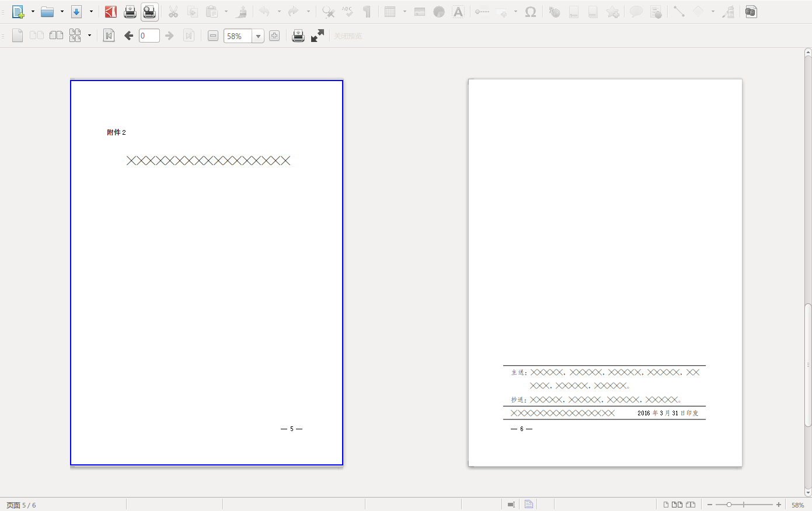Go to previous page arrow

click(128, 36)
